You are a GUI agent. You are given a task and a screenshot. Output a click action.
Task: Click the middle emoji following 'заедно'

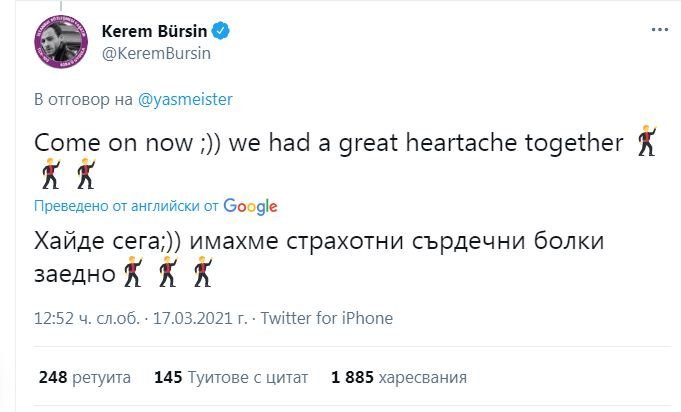click(x=170, y=272)
